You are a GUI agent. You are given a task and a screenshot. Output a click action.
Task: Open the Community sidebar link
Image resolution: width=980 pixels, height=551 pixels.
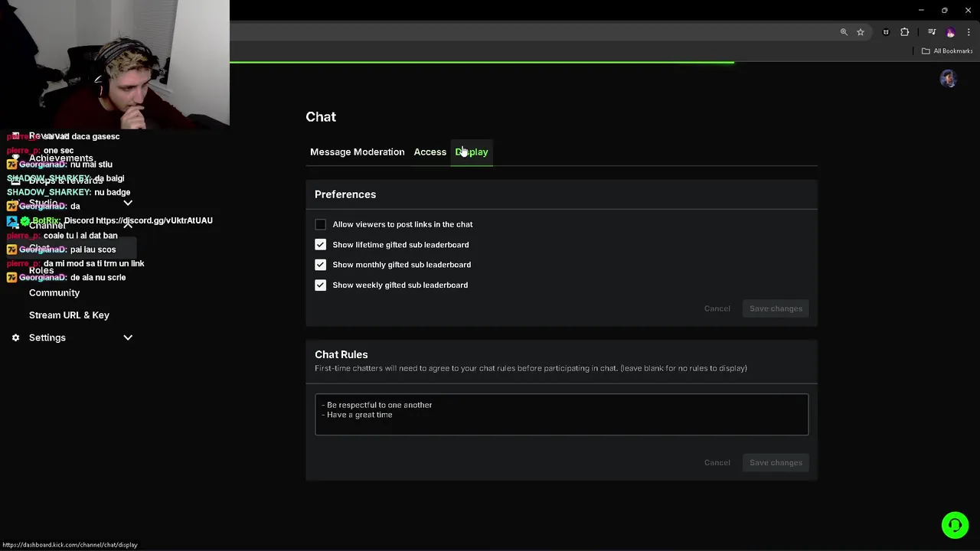[54, 293]
